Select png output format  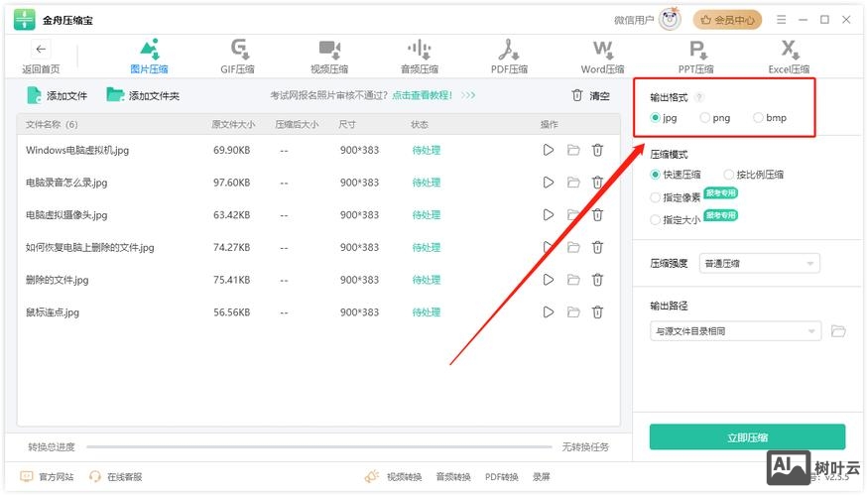(704, 117)
